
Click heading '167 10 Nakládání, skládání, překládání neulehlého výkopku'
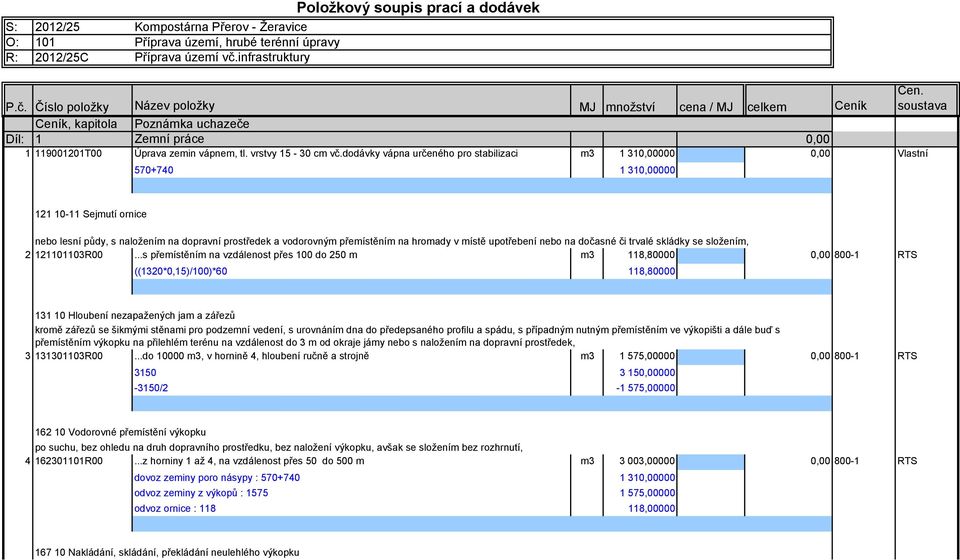click(x=167, y=553)
